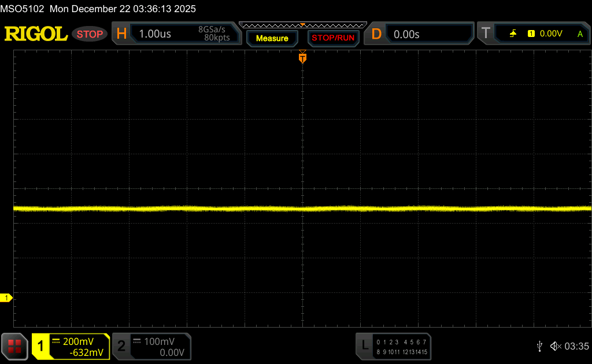Image resolution: width=592 pixels, height=364 pixels.
Task: Click the red STOP status badge
Action: [x=90, y=34]
